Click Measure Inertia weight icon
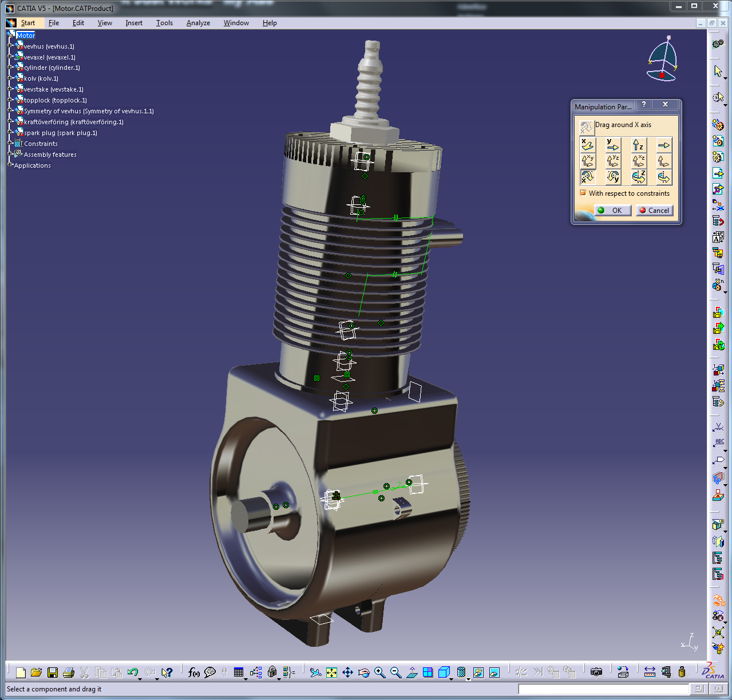Viewport: 732px width, 700px height. click(682, 673)
